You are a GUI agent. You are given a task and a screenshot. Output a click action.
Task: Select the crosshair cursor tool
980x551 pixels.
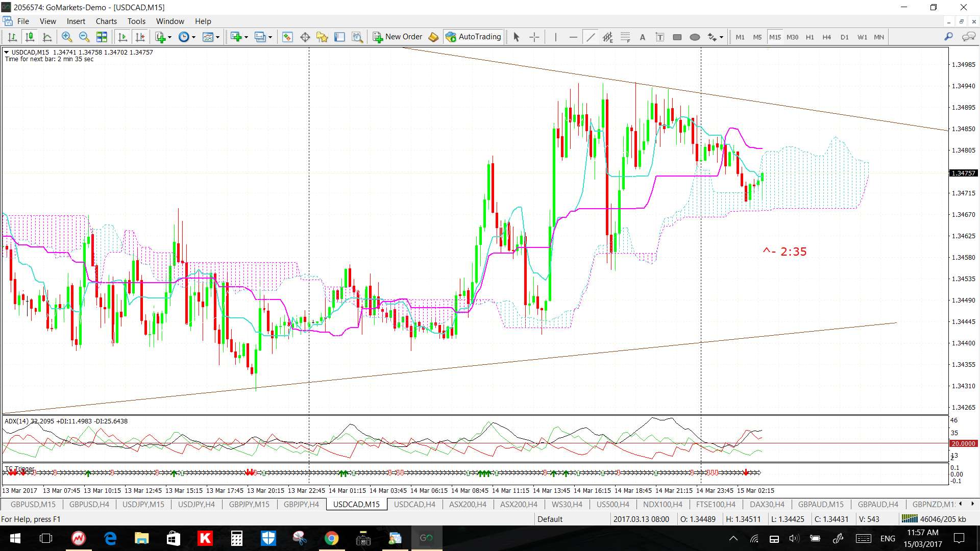[534, 37]
